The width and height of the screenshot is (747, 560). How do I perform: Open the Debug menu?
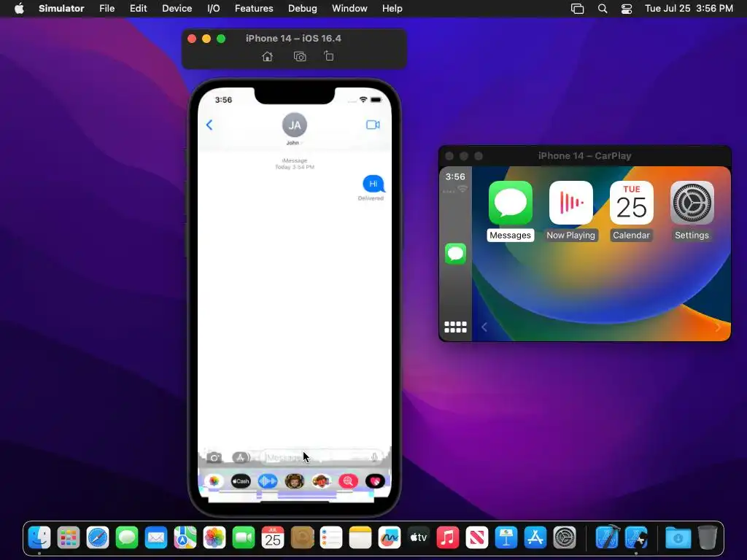pyautogui.click(x=303, y=9)
